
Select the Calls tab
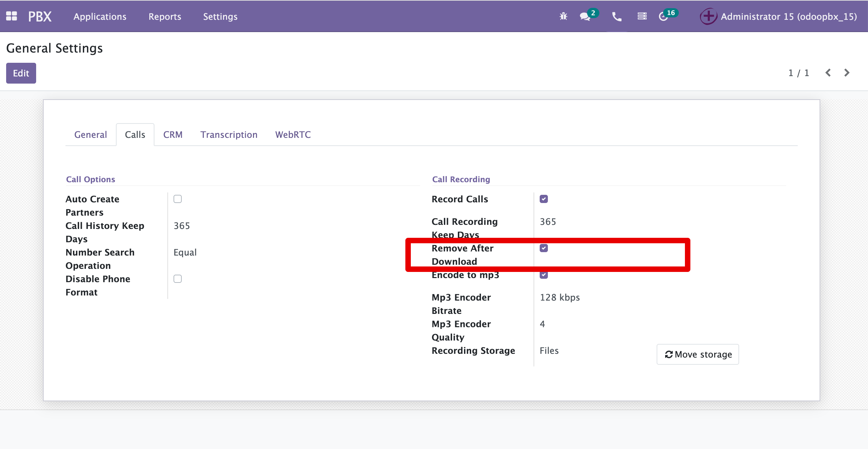[135, 135]
